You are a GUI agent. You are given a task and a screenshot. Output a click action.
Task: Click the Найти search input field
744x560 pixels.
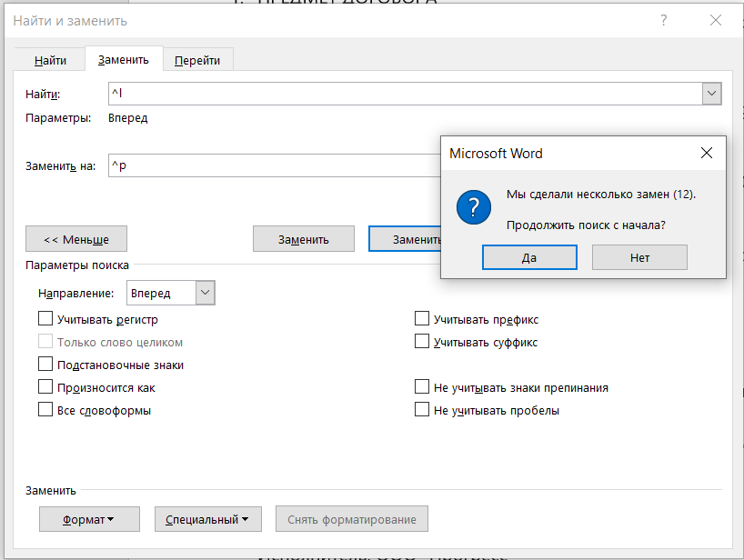tap(405, 94)
